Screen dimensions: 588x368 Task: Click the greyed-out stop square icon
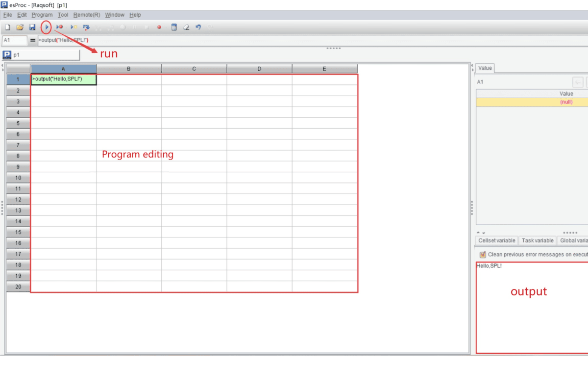[x=147, y=27]
